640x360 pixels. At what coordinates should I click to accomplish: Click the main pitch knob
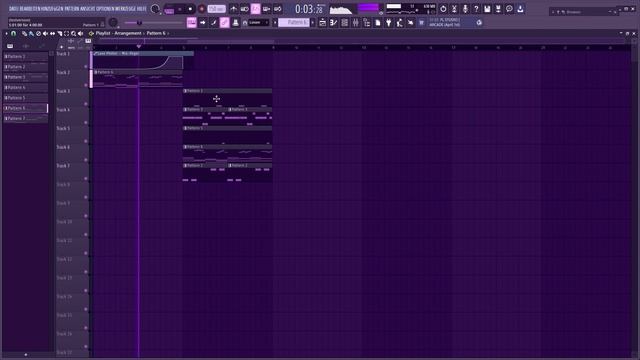point(113,23)
